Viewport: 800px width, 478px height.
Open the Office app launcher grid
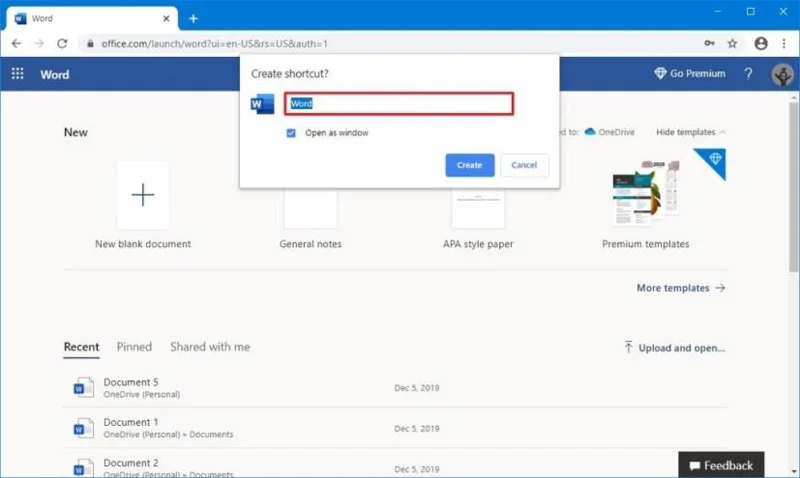(x=17, y=74)
